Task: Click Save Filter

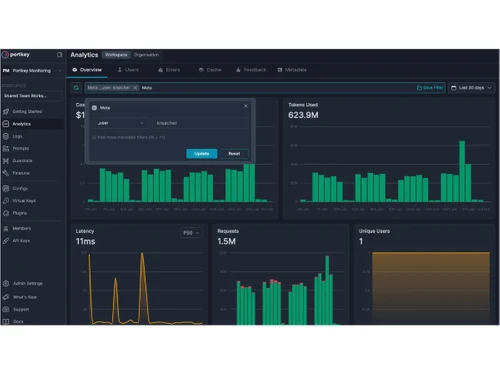Action: click(x=430, y=88)
